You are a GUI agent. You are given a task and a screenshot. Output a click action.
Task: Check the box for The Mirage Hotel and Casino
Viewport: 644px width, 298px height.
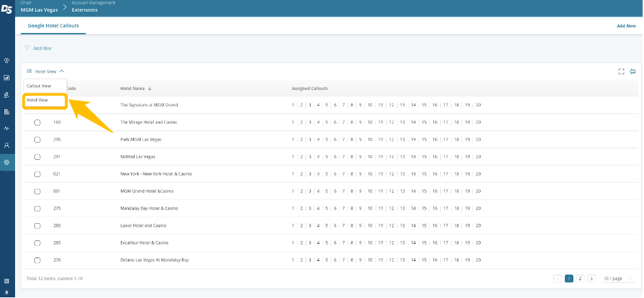(37, 122)
